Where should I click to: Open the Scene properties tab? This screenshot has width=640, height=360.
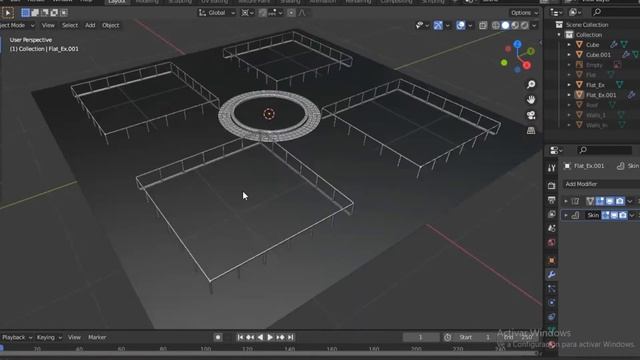pyautogui.click(x=551, y=228)
